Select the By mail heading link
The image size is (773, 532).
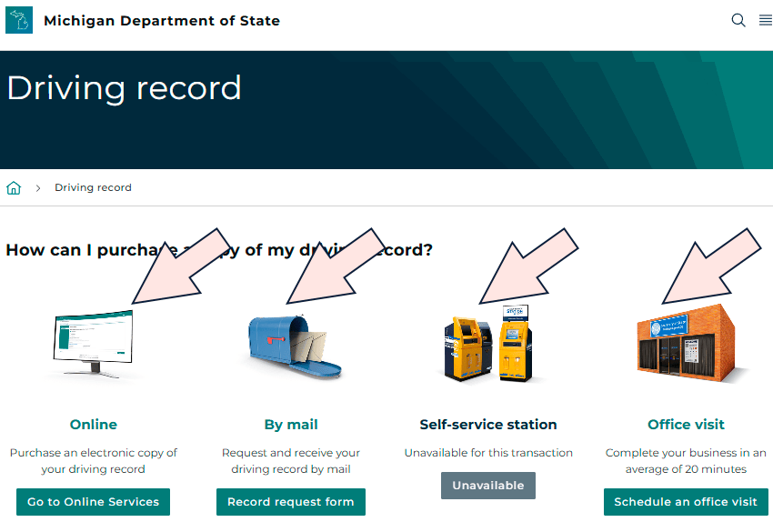click(x=291, y=425)
